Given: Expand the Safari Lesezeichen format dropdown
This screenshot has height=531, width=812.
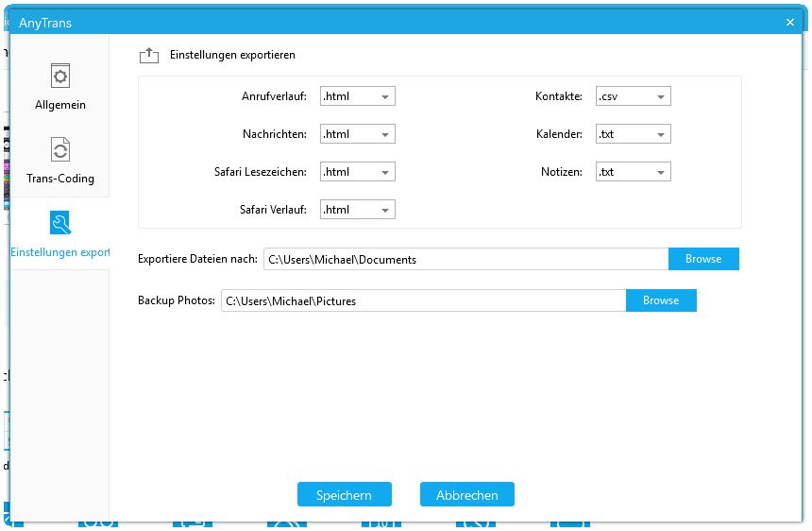Looking at the screenshot, I should coord(357,172).
